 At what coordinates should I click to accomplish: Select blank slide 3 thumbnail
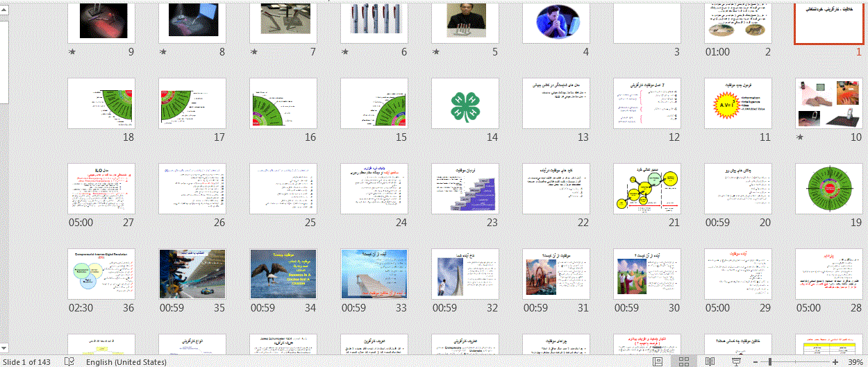click(x=647, y=23)
